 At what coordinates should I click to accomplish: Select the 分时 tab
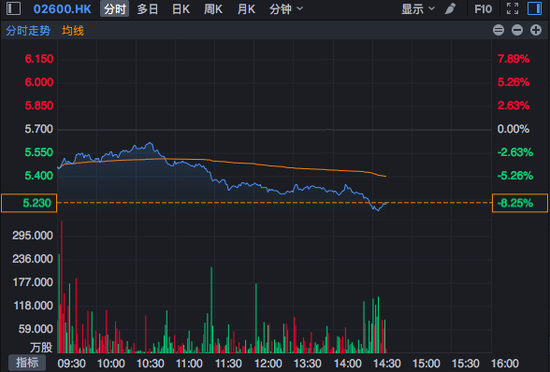click(x=115, y=9)
